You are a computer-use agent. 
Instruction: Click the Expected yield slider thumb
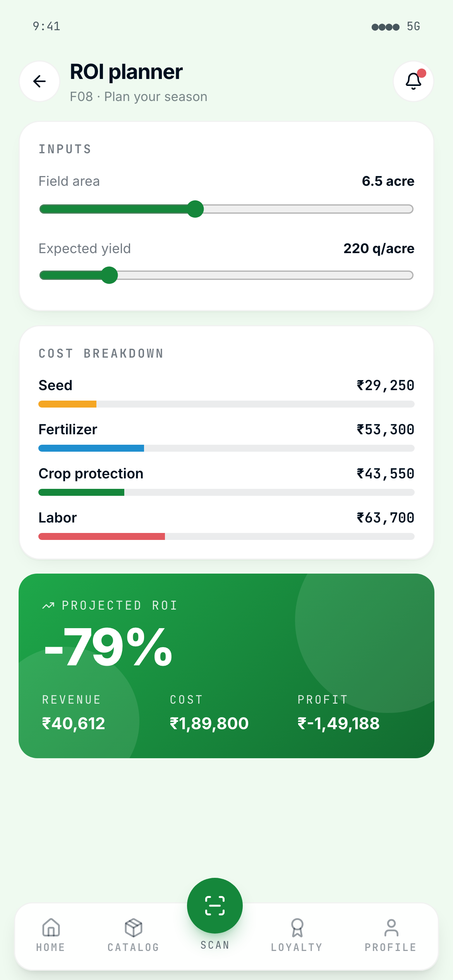pyautogui.click(x=110, y=276)
